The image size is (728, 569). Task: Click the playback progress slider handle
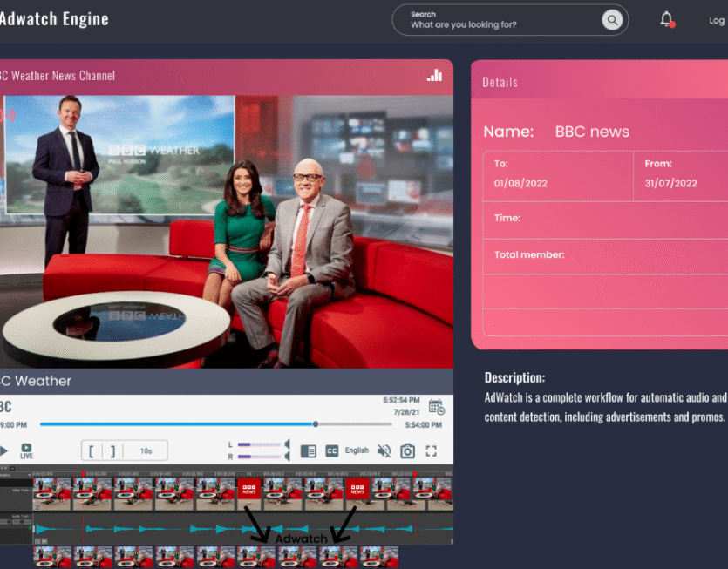click(316, 424)
